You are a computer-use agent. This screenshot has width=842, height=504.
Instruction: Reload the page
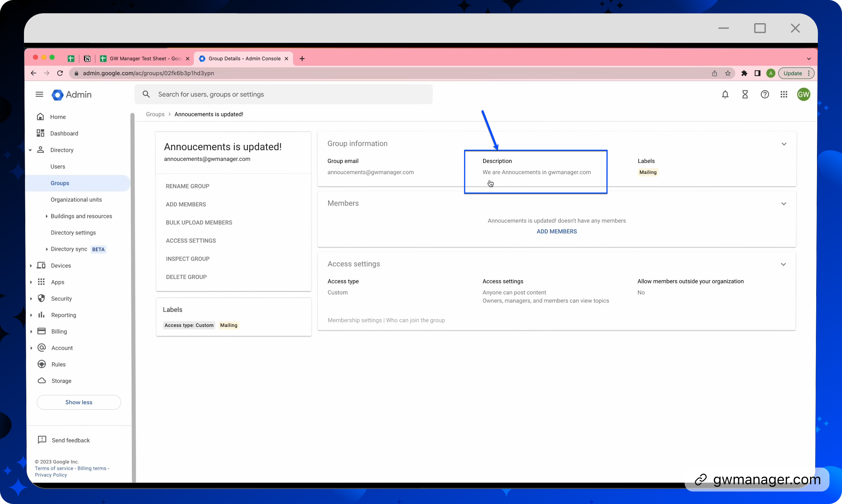pos(60,73)
